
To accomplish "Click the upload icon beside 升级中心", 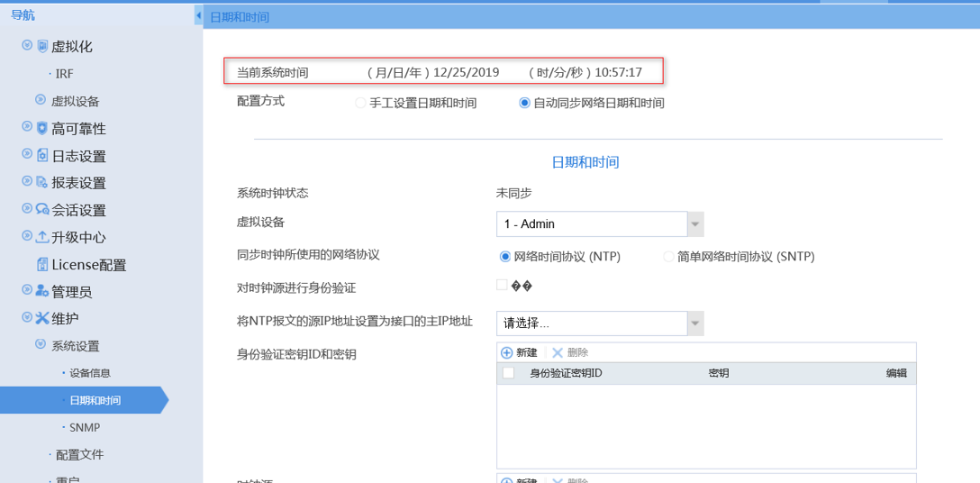I will (41, 237).
